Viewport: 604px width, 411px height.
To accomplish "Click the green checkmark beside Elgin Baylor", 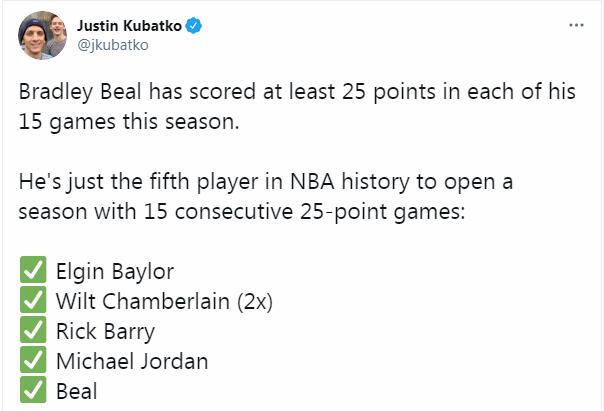I will tap(32, 271).
